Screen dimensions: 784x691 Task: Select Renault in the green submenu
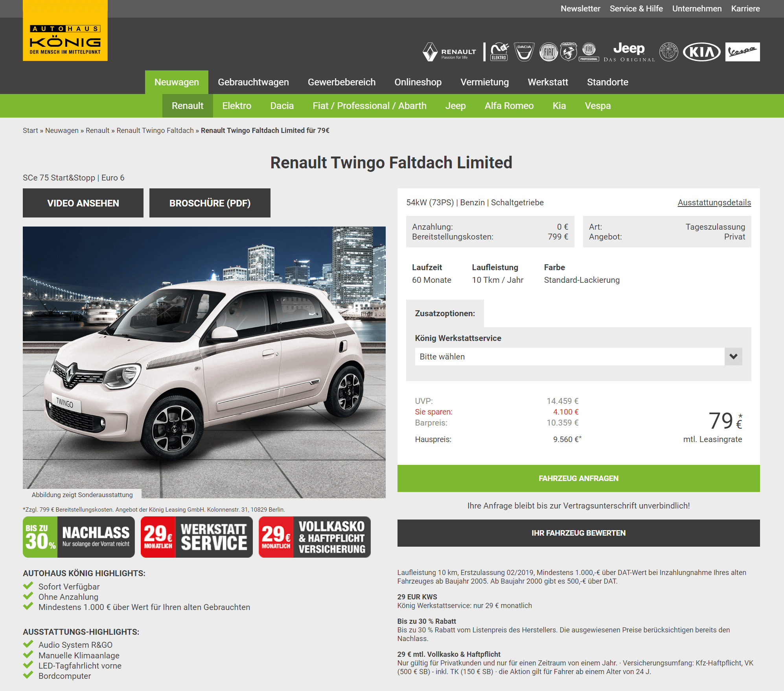point(188,106)
